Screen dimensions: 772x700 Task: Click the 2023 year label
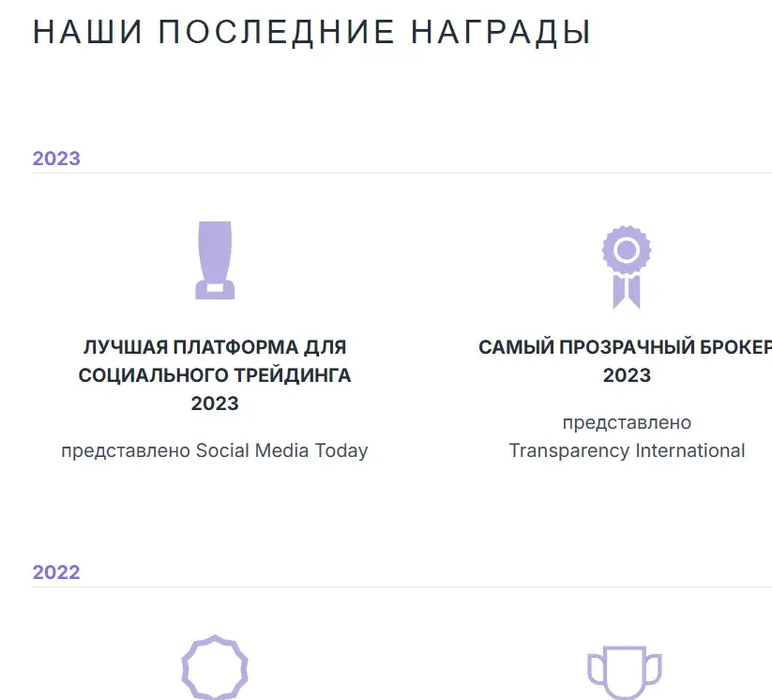pyautogui.click(x=56, y=159)
